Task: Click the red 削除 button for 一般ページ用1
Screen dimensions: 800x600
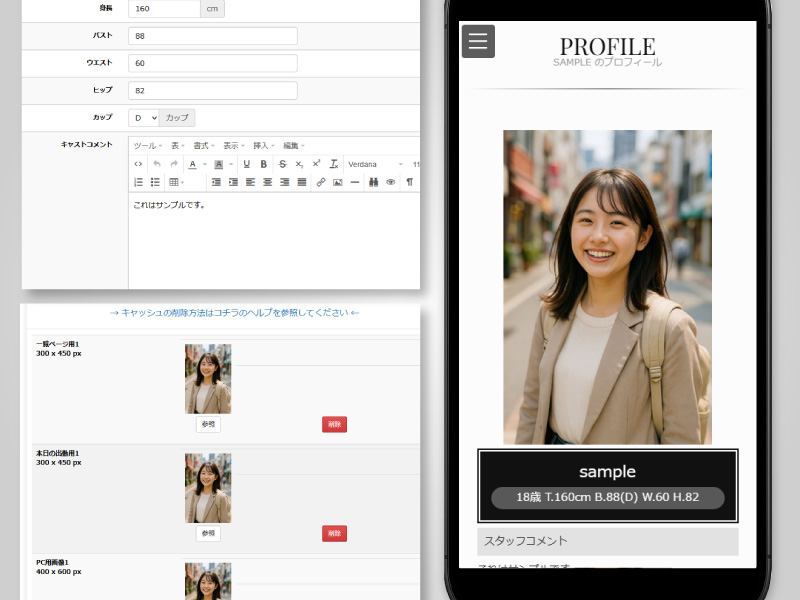Action: pyautogui.click(x=334, y=424)
